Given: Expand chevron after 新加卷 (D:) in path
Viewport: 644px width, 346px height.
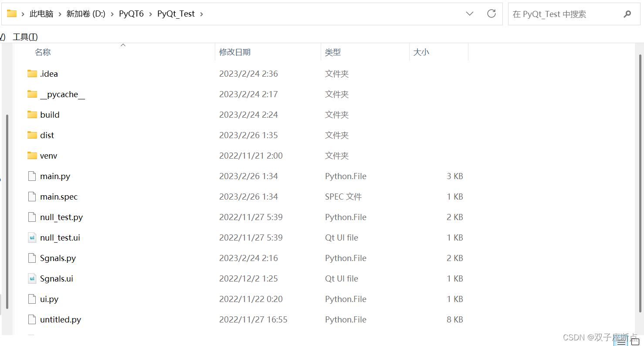Looking at the screenshot, I should 112,14.
